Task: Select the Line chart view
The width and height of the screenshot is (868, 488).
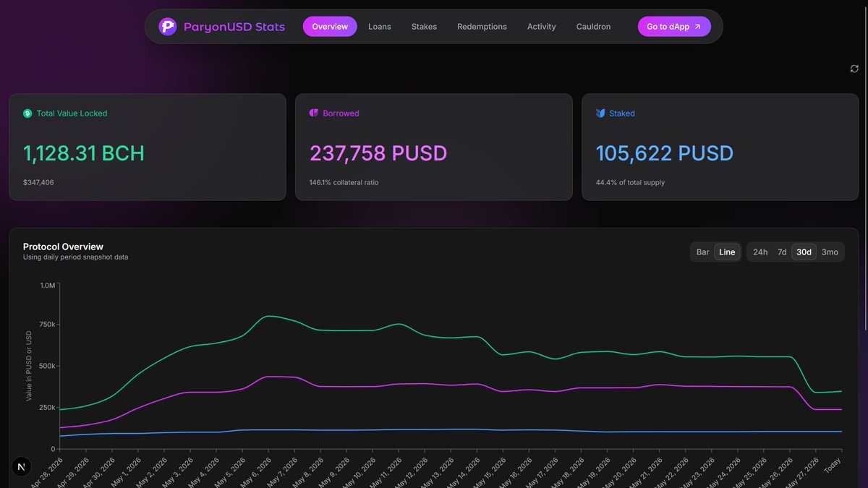Action: click(727, 252)
